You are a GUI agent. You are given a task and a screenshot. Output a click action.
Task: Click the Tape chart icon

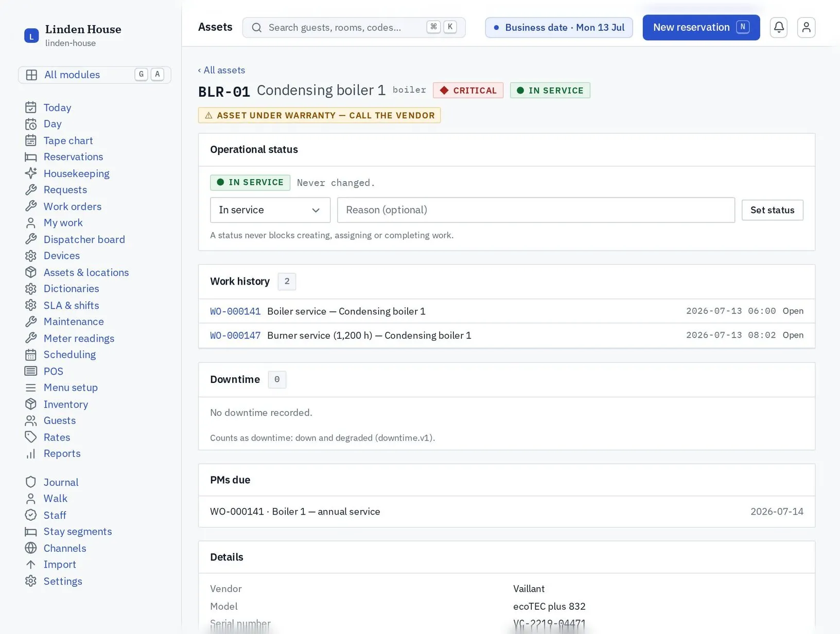31,140
